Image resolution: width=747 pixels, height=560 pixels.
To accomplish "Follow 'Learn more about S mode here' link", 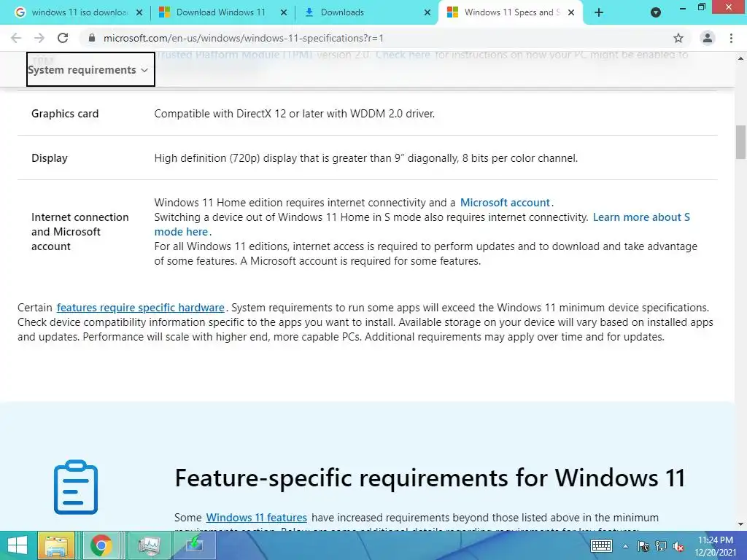I will [x=422, y=225].
